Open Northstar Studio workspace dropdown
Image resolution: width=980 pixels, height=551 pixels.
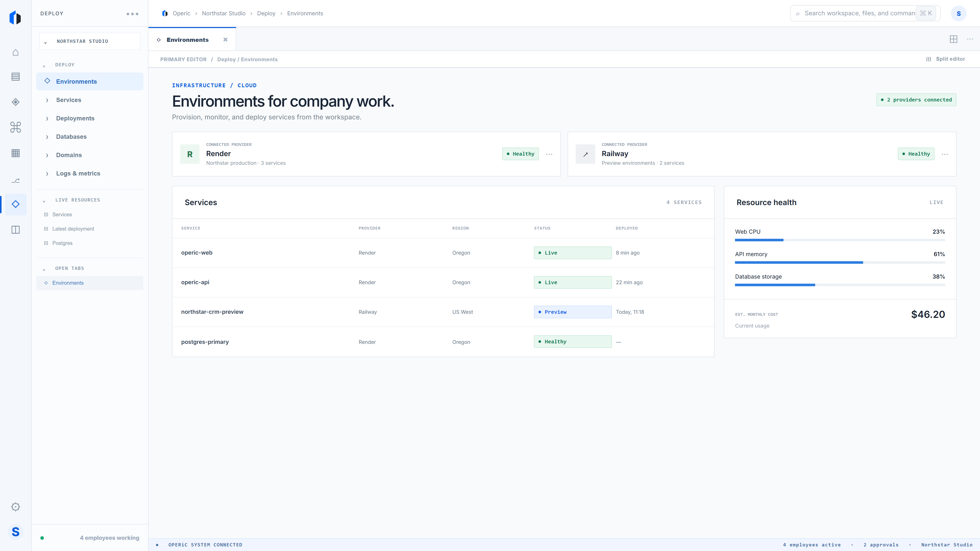[x=90, y=41]
